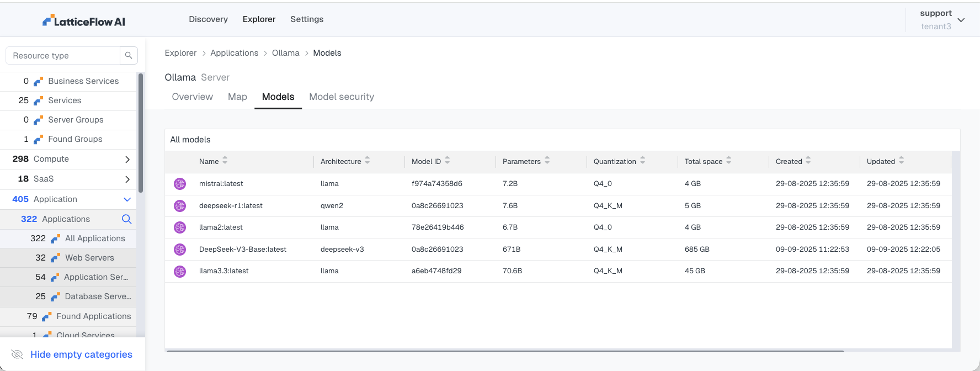
Task: Click the model icon for llama2:latest
Action: click(x=180, y=227)
